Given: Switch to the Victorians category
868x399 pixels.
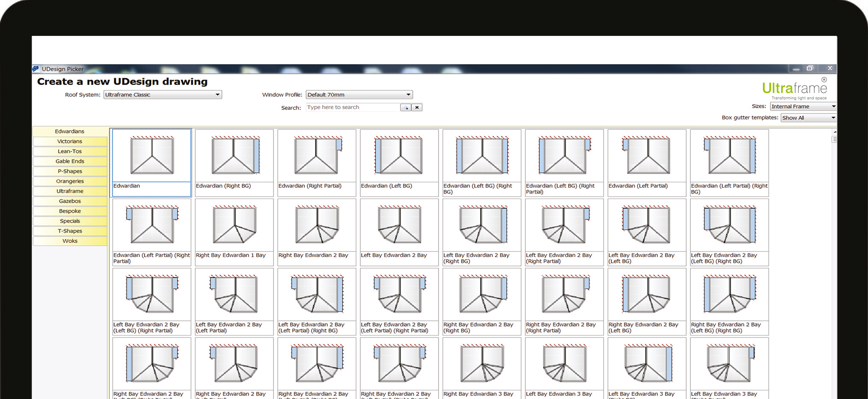Looking at the screenshot, I should 70,141.
